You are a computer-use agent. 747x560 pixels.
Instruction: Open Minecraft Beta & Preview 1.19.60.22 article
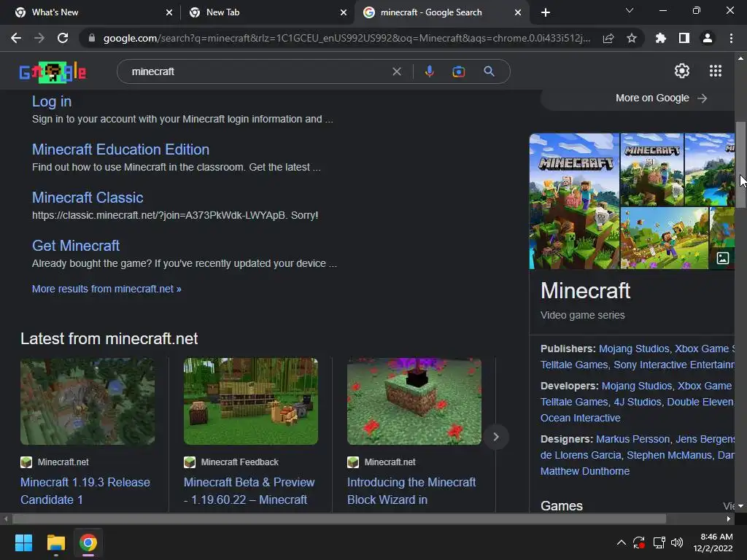coord(249,491)
